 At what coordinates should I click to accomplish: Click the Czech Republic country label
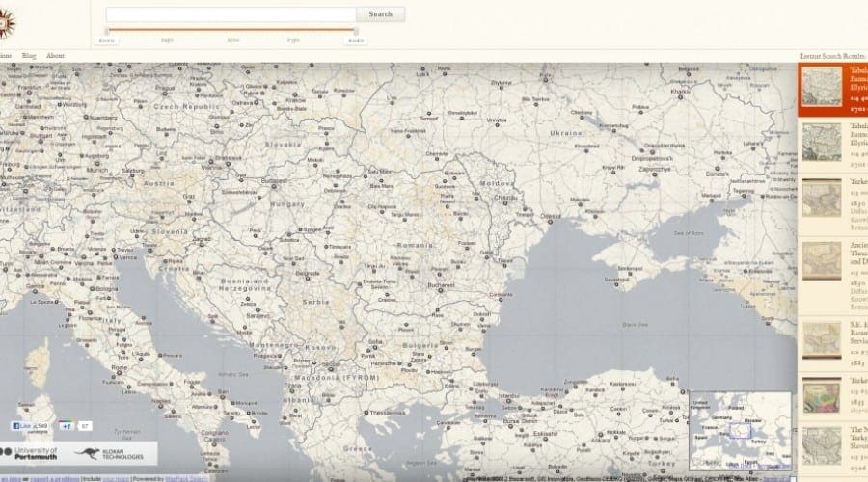point(186,107)
